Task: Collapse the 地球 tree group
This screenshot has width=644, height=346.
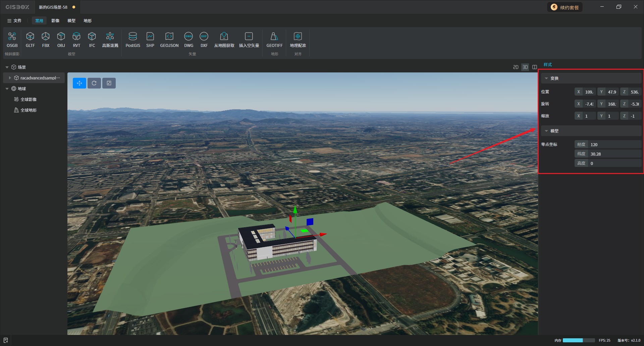Action: point(7,89)
